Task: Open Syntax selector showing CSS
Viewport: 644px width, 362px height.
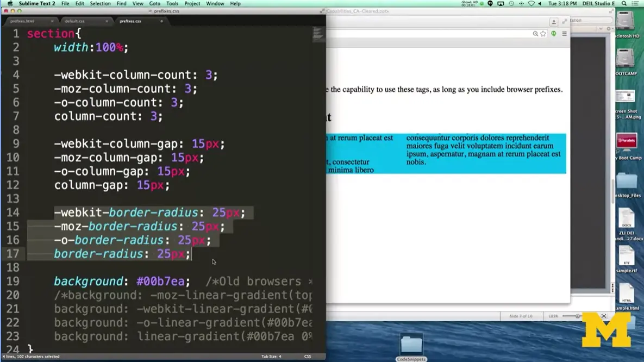Action: pyautogui.click(x=308, y=357)
